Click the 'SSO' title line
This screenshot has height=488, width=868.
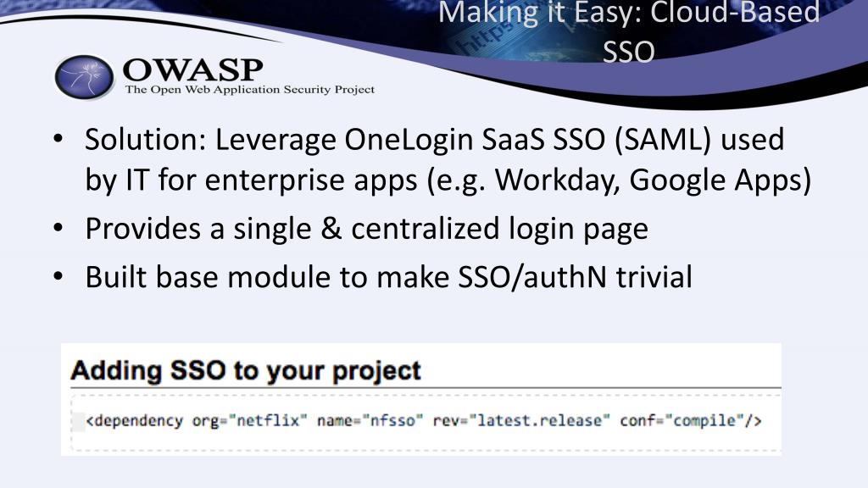click(629, 52)
